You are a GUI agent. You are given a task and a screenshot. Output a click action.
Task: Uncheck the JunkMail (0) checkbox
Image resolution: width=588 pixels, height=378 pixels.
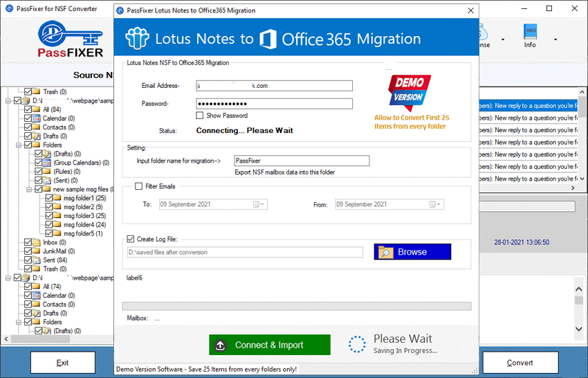click(x=28, y=251)
